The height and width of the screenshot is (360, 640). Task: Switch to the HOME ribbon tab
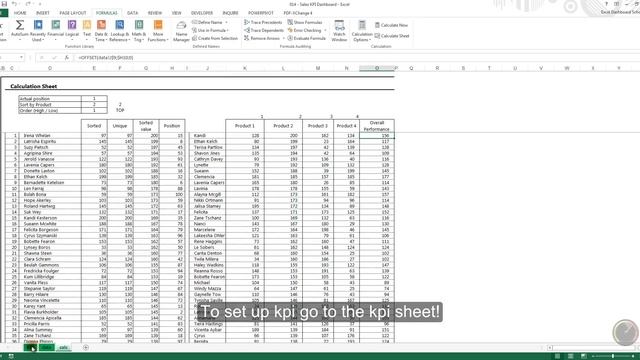click(x=20, y=13)
